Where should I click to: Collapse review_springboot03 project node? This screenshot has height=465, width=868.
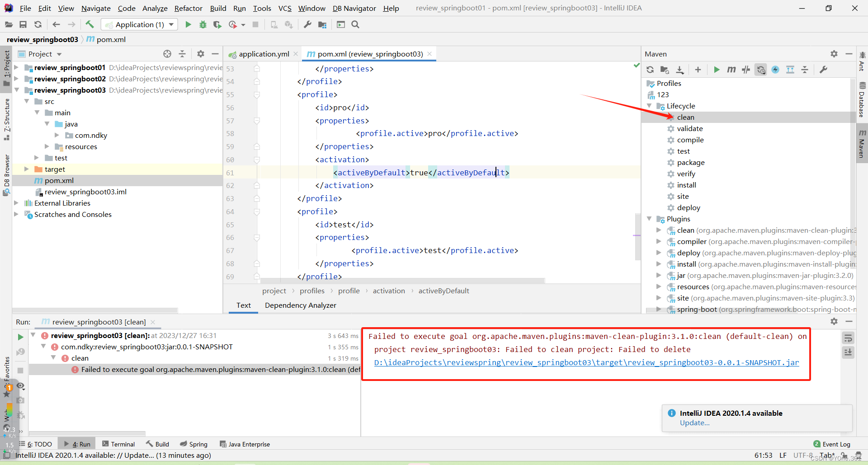16,90
